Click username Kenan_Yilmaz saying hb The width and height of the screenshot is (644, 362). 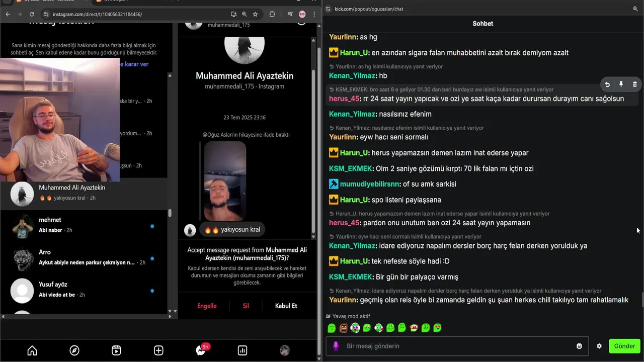[x=353, y=75]
